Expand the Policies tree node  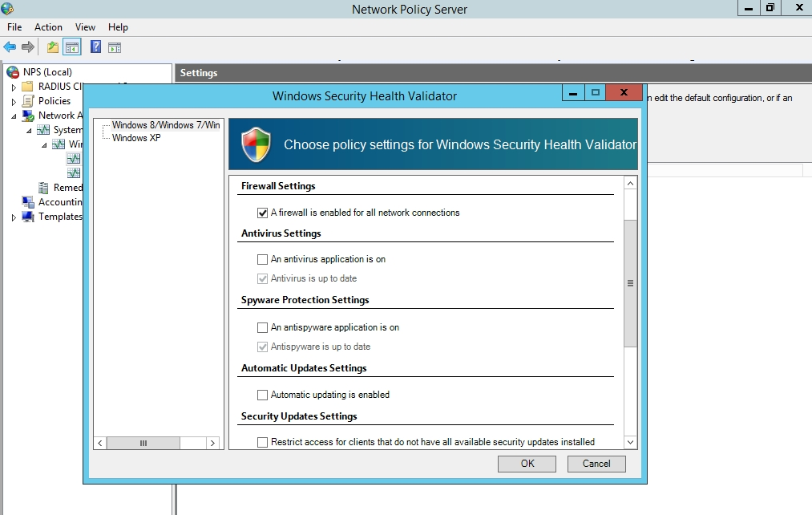[14, 102]
